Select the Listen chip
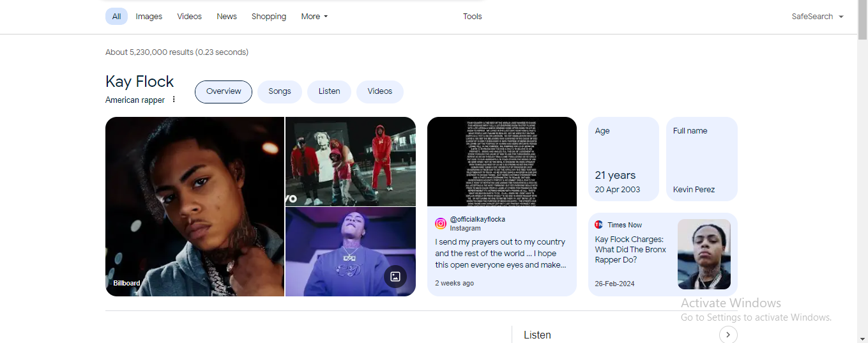 point(329,91)
